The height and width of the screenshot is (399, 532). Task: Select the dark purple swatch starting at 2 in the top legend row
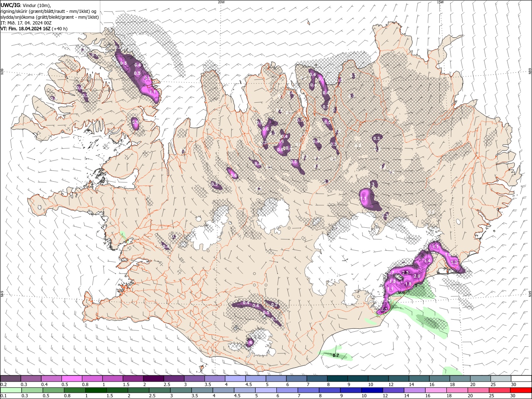pyautogui.click(x=153, y=379)
